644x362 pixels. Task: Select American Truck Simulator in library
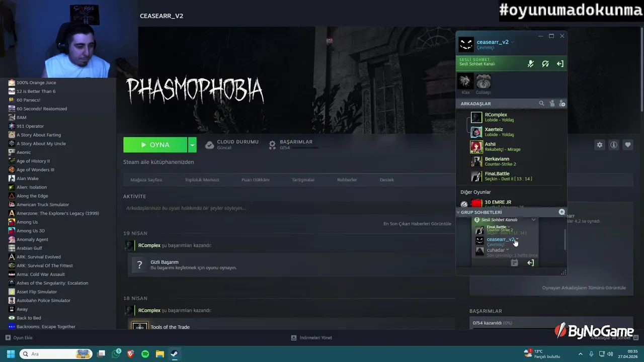point(43,205)
